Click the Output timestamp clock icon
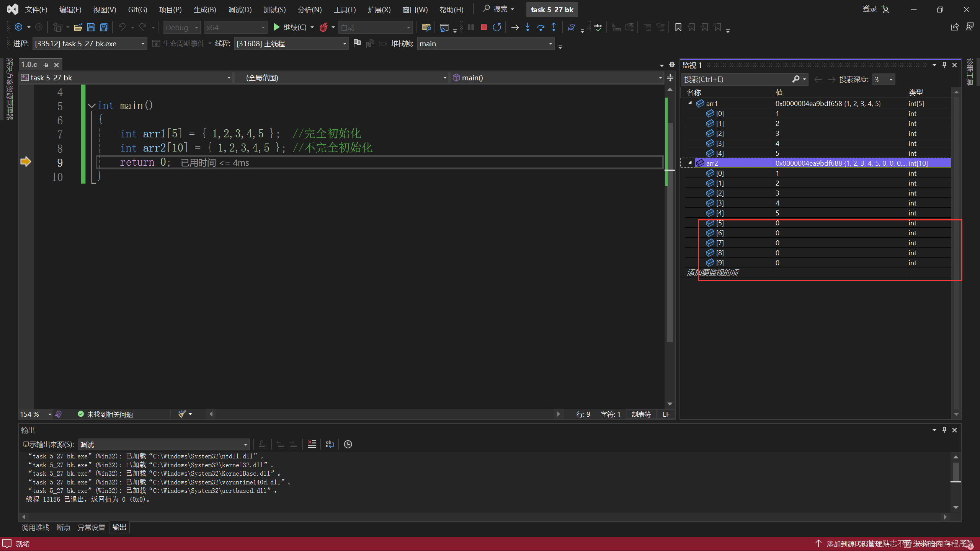Image resolution: width=980 pixels, height=551 pixels. tap(348, 444)
